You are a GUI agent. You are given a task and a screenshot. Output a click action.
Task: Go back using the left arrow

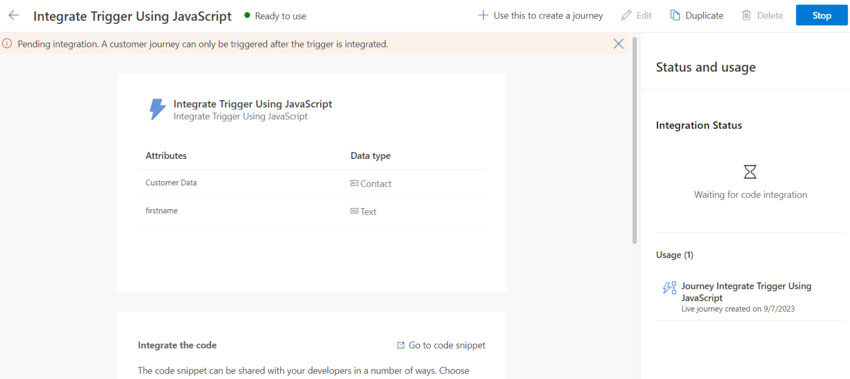[14, 16]
